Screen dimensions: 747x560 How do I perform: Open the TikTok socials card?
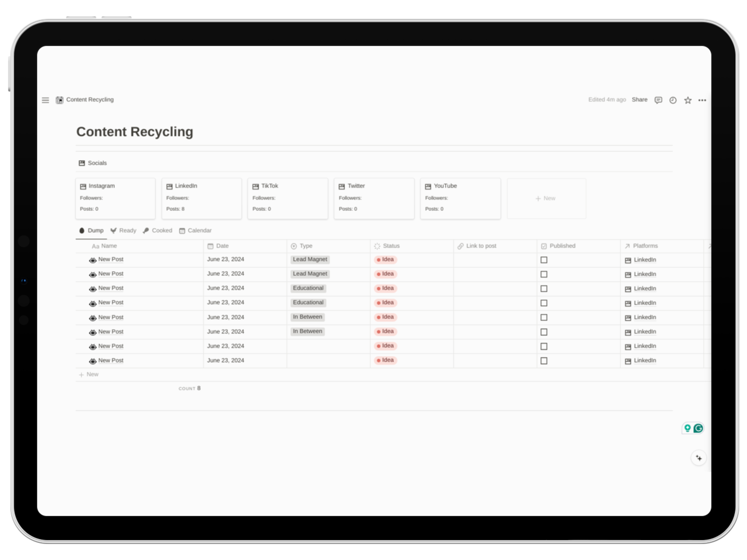pos(288,198)
